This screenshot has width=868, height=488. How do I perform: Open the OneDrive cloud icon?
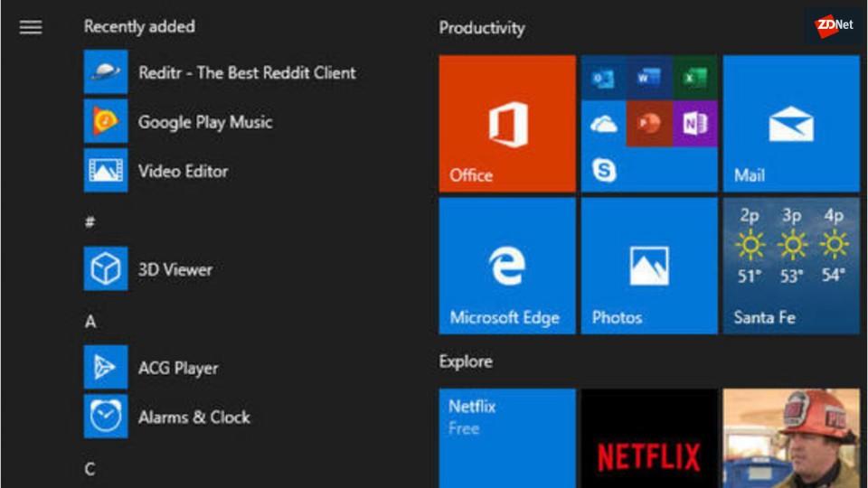click(603, 124)
